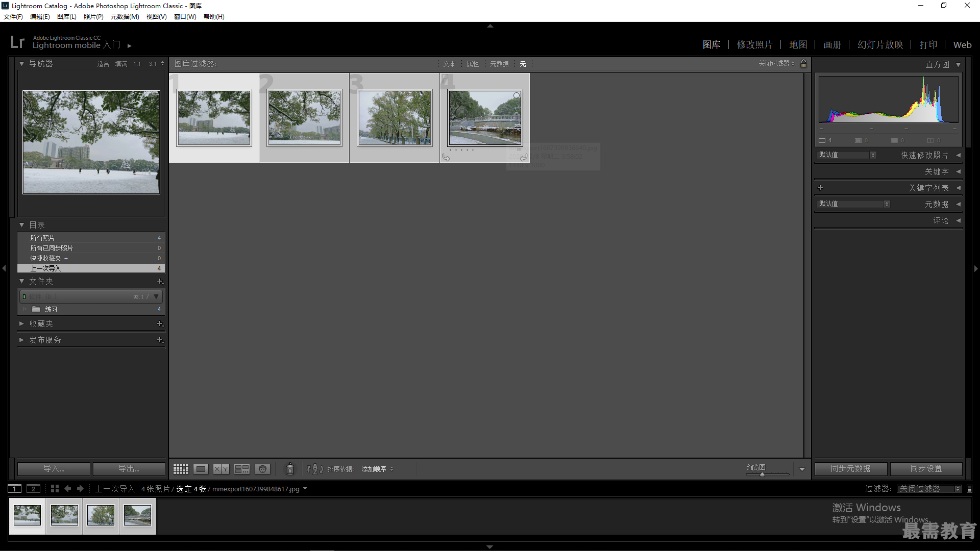Hide the filmstrip bottom arrow
This screenshot has width=980, height=551.
(490, 547)
